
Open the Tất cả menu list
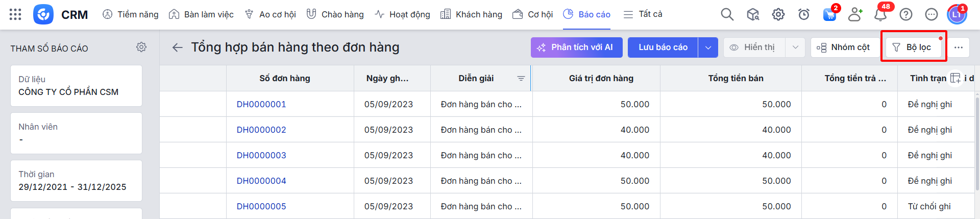point(643,14)
